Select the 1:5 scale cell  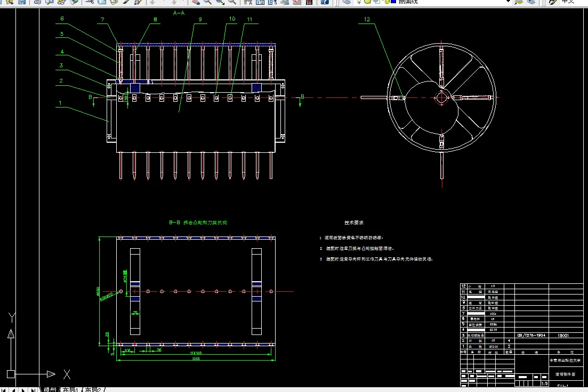pyautogui.click(x=544, y=383)
